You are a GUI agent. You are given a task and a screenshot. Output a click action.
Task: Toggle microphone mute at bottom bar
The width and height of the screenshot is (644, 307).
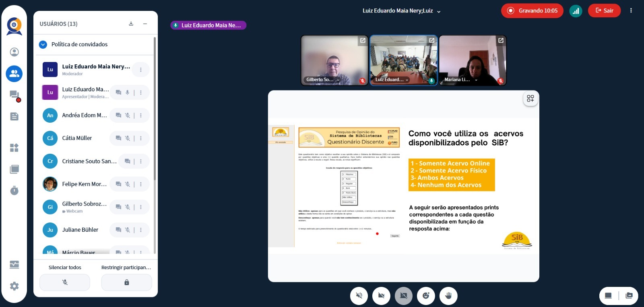(359, 296)
